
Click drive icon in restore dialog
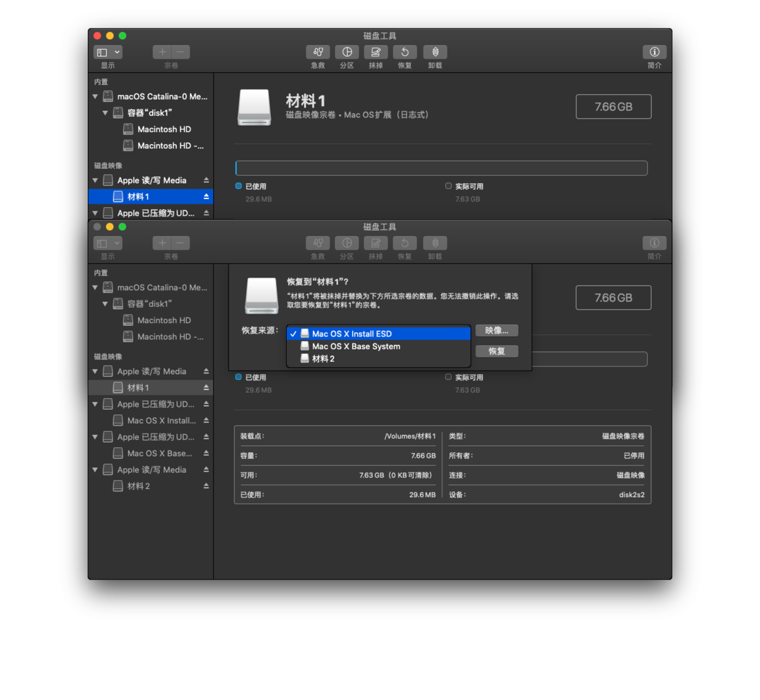pyautogui.click(x=261, y=296)
